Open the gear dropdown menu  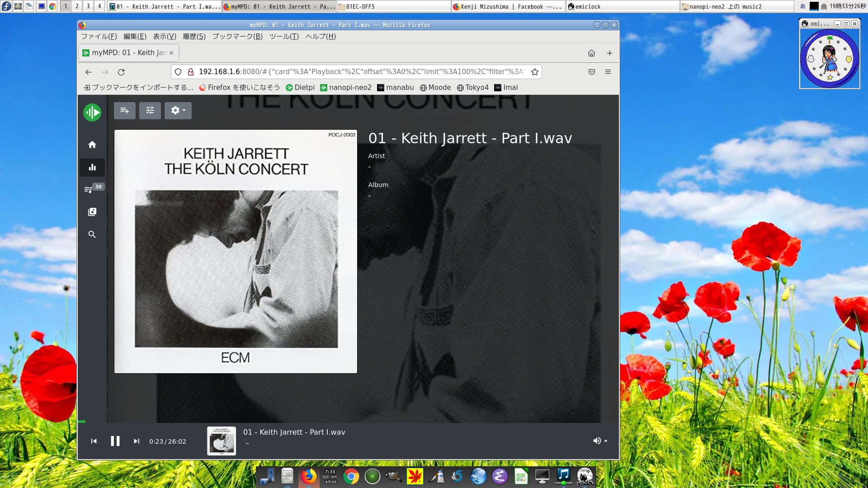[178, 110]
